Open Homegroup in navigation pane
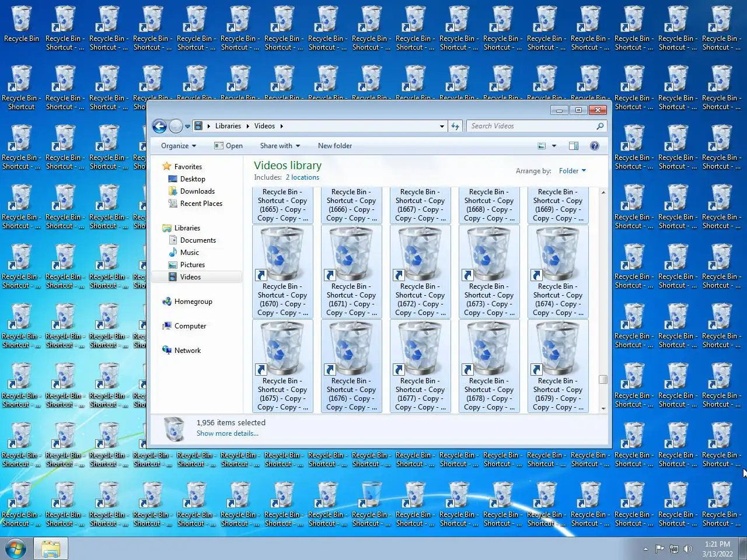Image resolution: width=747 pixels, height=560 pixels. [x=193, y=302]
